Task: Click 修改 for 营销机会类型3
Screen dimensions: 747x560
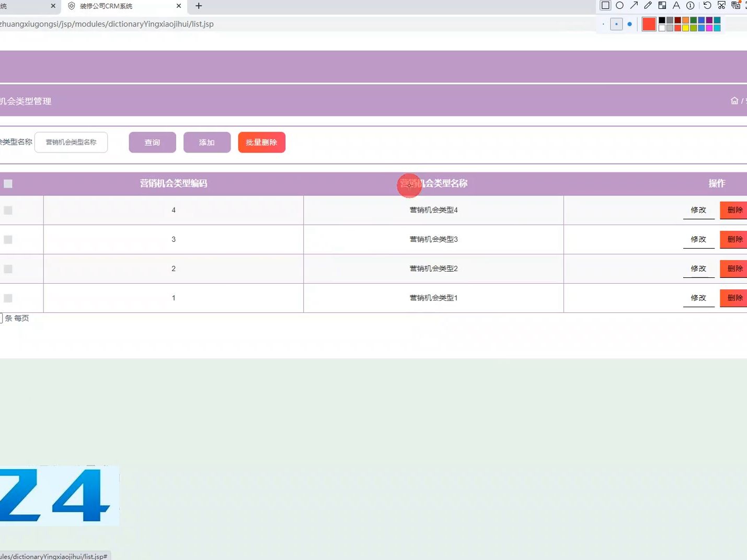Action: (x=698, y=239)
